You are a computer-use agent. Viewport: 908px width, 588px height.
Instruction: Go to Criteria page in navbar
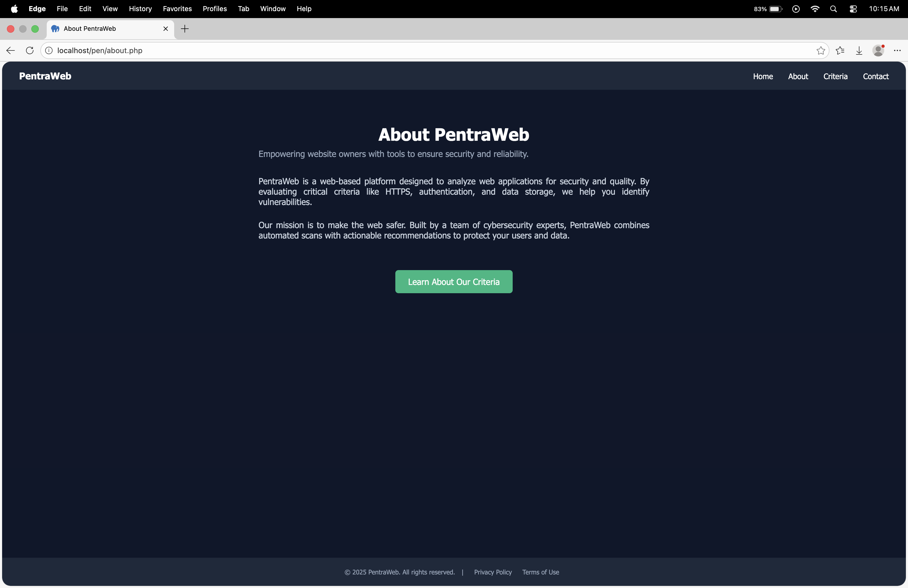[x=835, y=76]
